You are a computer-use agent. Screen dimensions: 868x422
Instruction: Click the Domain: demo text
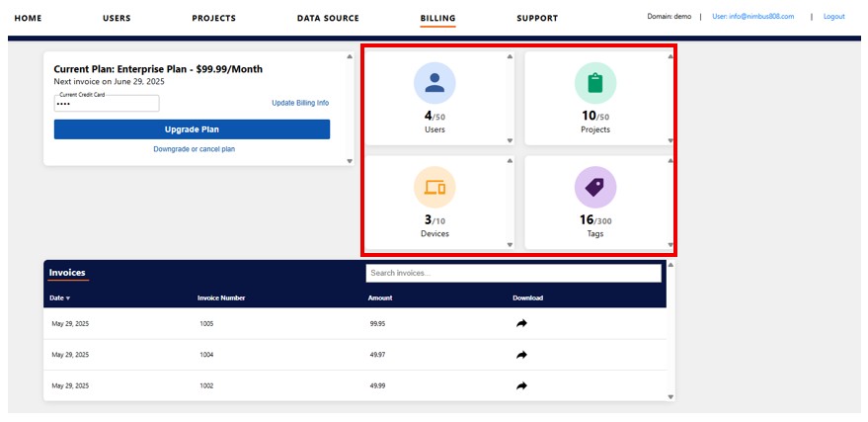click(670, 17)
